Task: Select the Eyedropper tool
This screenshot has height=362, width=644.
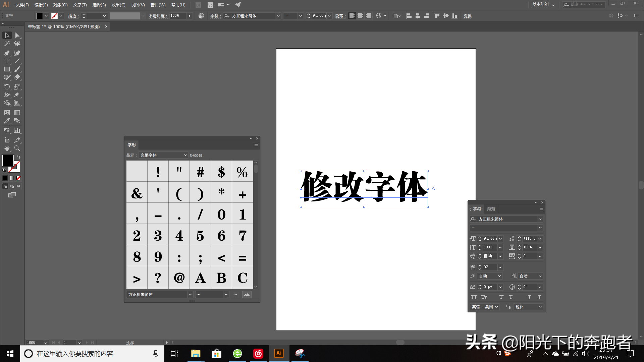Action: coord(7,121)
